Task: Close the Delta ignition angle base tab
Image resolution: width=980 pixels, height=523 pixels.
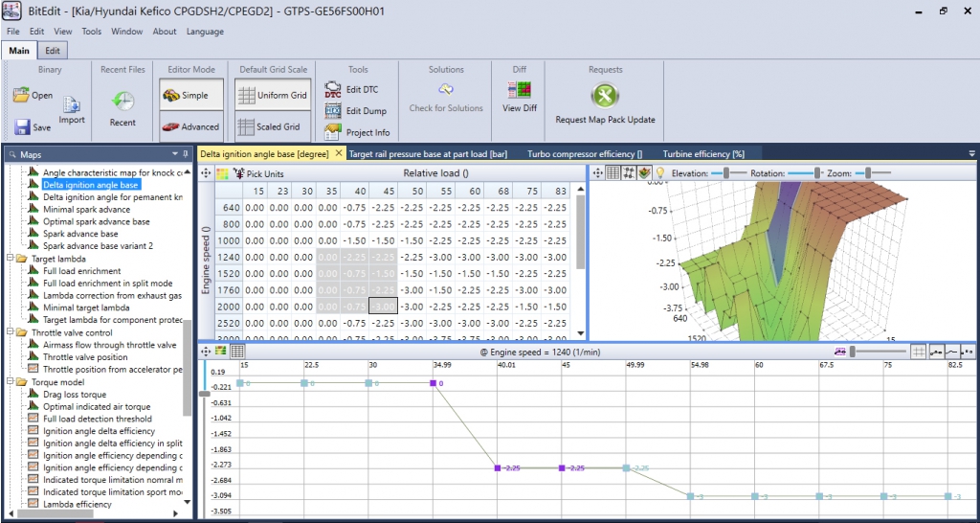Action: click(338, 153)
